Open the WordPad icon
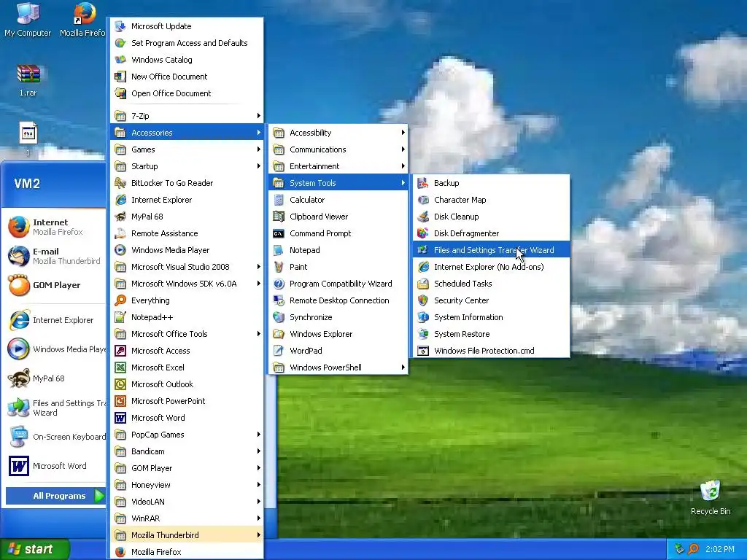Screen dimensions: 747x560 click(x=278, y=351)
